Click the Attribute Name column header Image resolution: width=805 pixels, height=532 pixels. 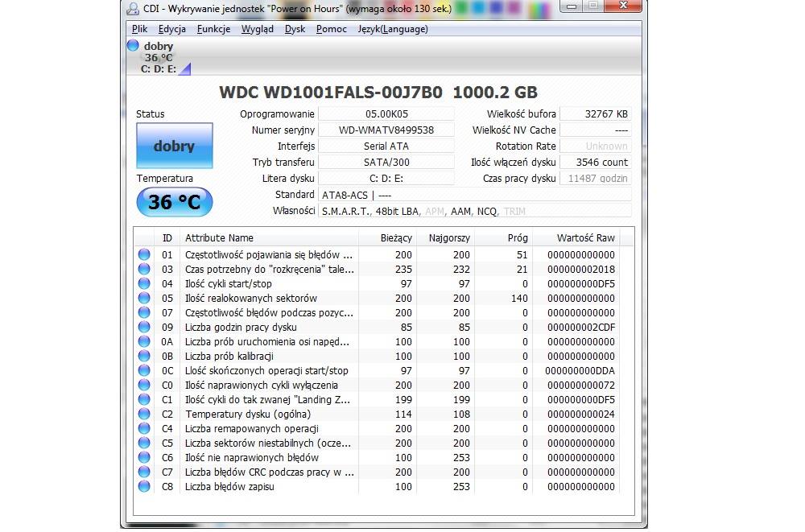[269, 237]
